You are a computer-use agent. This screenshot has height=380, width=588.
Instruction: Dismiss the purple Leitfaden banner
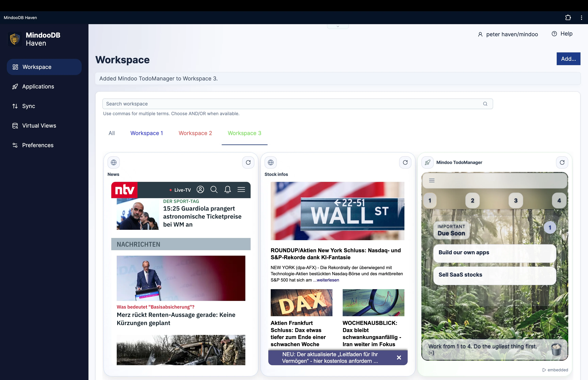point(399,357)
